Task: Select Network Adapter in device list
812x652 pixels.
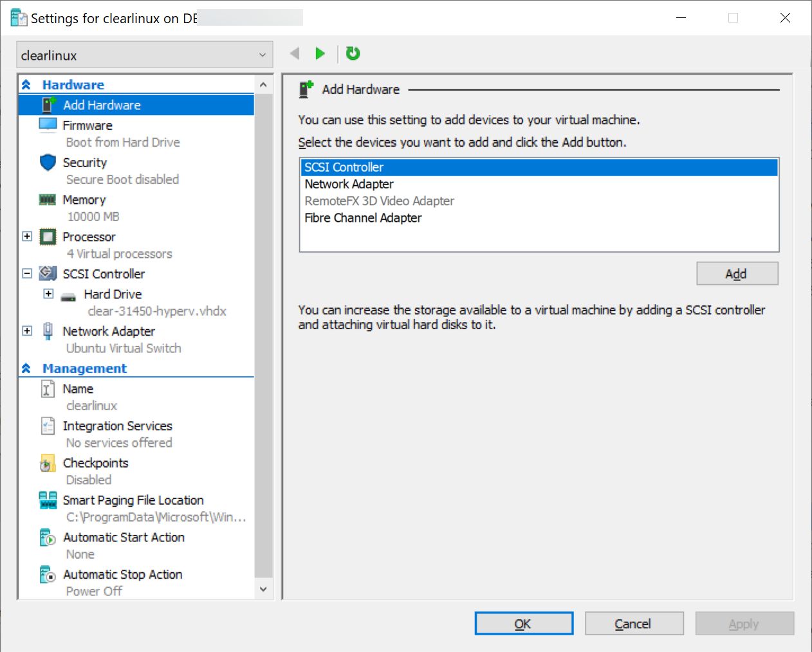Action: click(x=539, y=184)
